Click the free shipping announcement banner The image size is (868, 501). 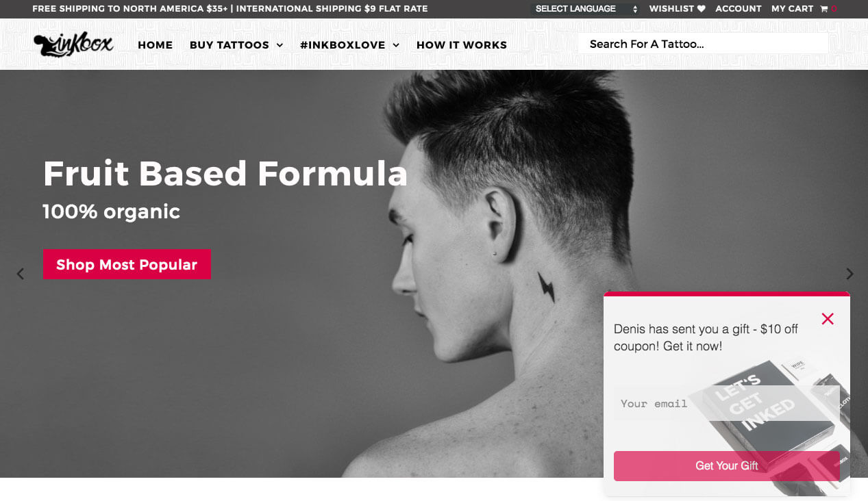(x=230, y=9)
